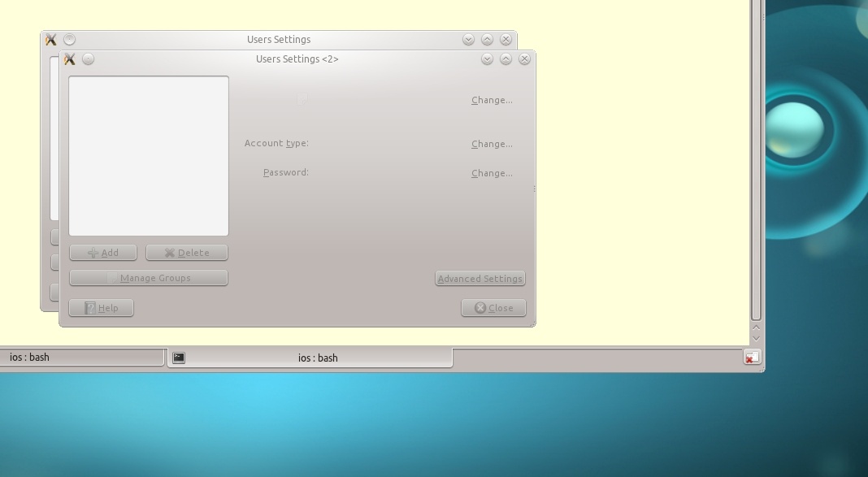Maximize the rear Users Settings window

tap(487, 39)
